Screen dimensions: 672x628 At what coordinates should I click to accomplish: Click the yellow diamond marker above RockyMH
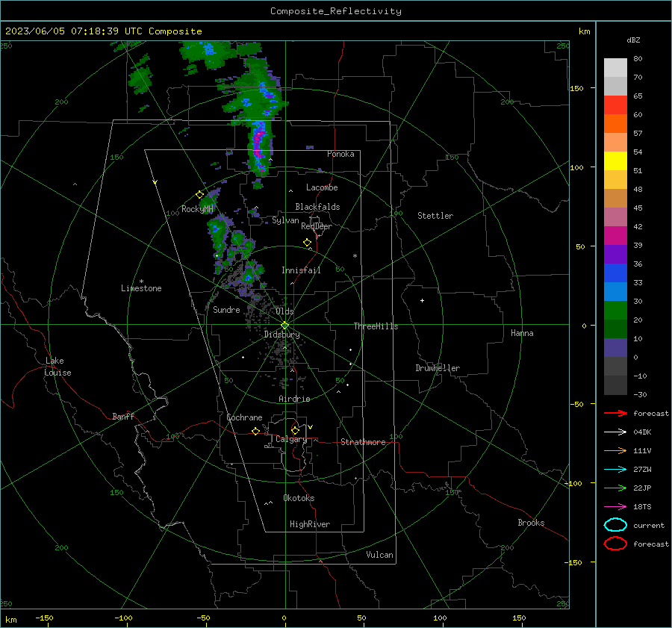(199, 195)
